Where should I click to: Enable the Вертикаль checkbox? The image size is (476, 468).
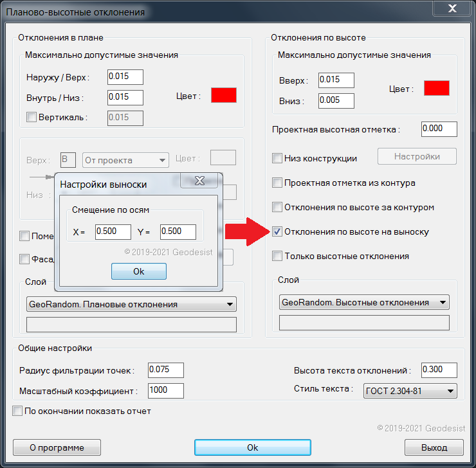pos(32,117)
